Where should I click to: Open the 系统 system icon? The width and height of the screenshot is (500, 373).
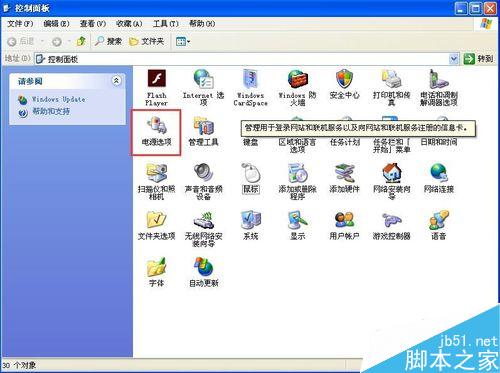pos(250,225)
